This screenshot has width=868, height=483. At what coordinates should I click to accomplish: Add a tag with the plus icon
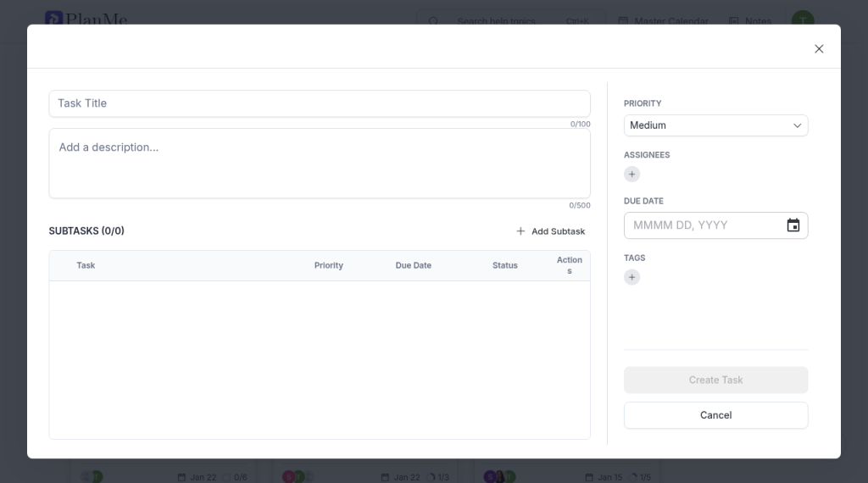[632, 277]
